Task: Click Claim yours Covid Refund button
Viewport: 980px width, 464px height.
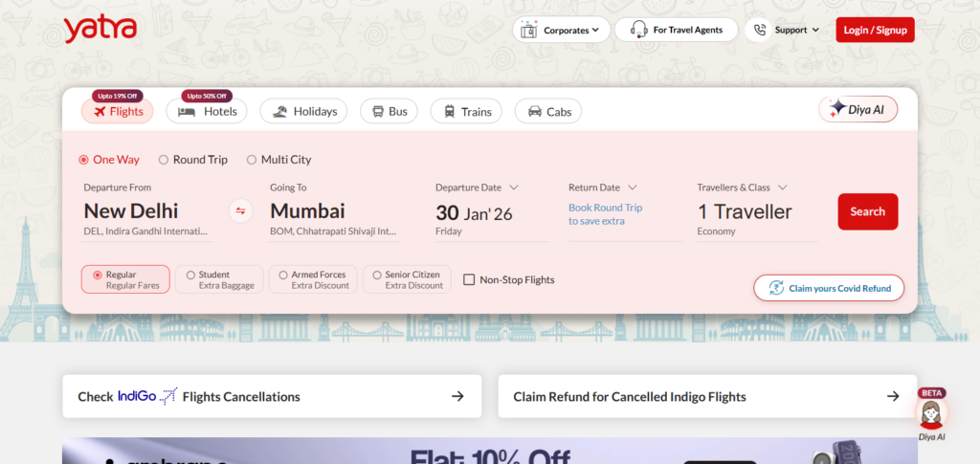Action: click(829, 288)
